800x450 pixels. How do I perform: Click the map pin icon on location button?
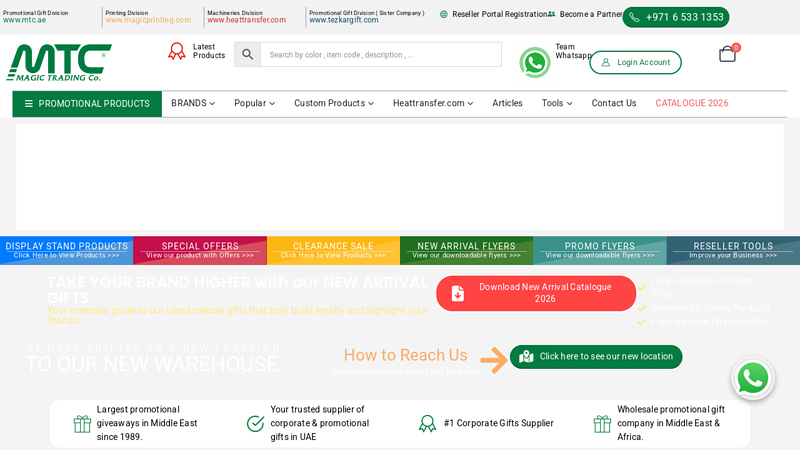pyautogui.click(x=526, y=357)
